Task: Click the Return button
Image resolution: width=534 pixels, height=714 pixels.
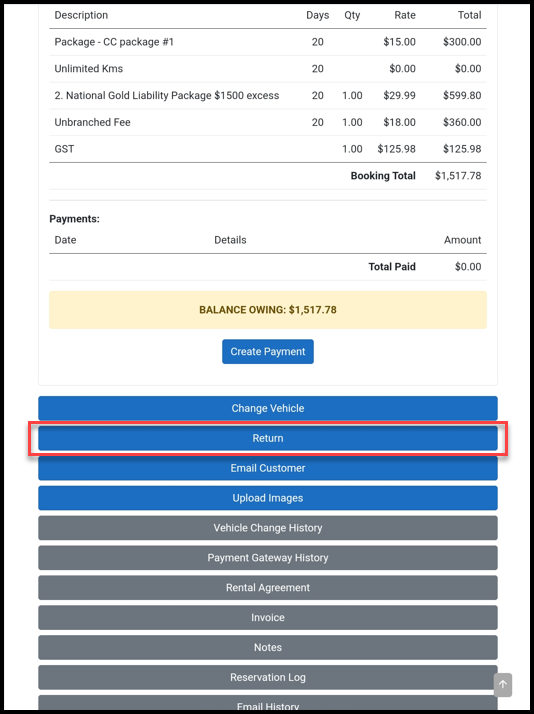Action: tap(268, 438)
